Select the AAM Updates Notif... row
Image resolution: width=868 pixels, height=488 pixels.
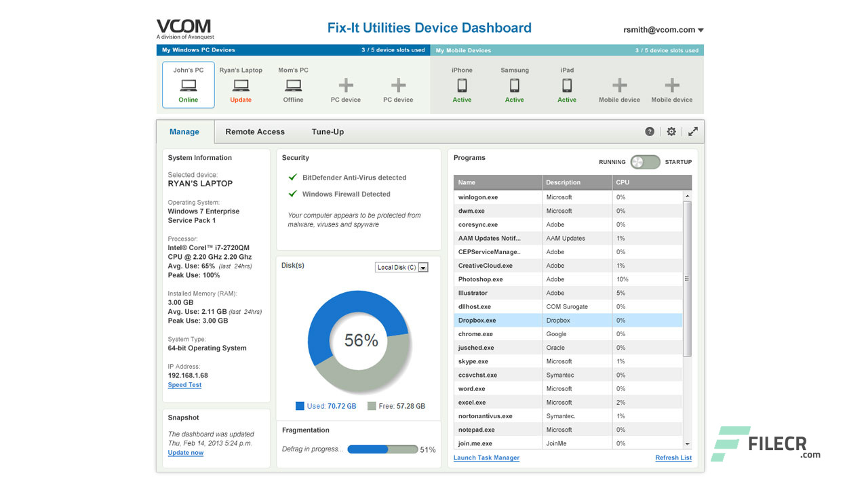568,239
